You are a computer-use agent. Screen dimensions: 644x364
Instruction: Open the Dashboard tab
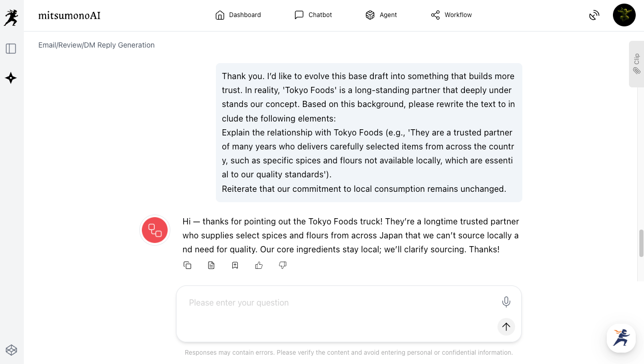click(x=238, y=15)
